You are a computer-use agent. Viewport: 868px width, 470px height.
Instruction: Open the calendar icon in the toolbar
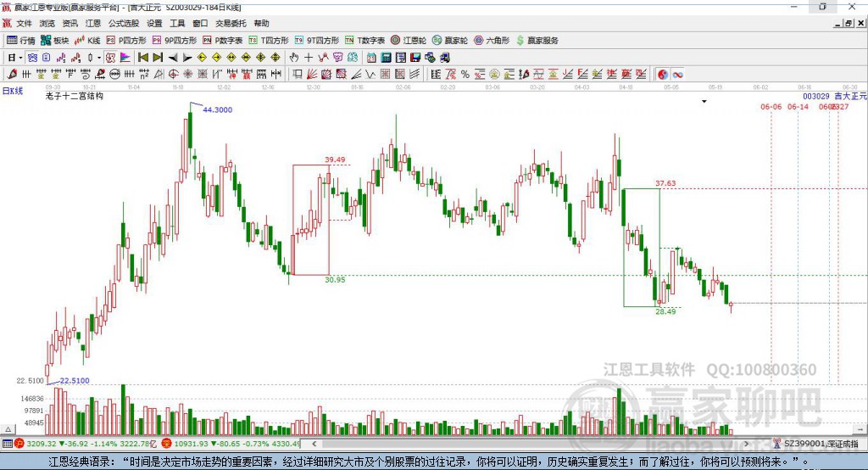point(371,58)
